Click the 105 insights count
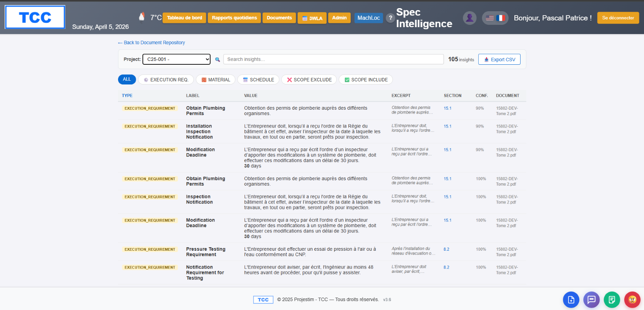This screenshot has width=644, height=310. (461, 59)
